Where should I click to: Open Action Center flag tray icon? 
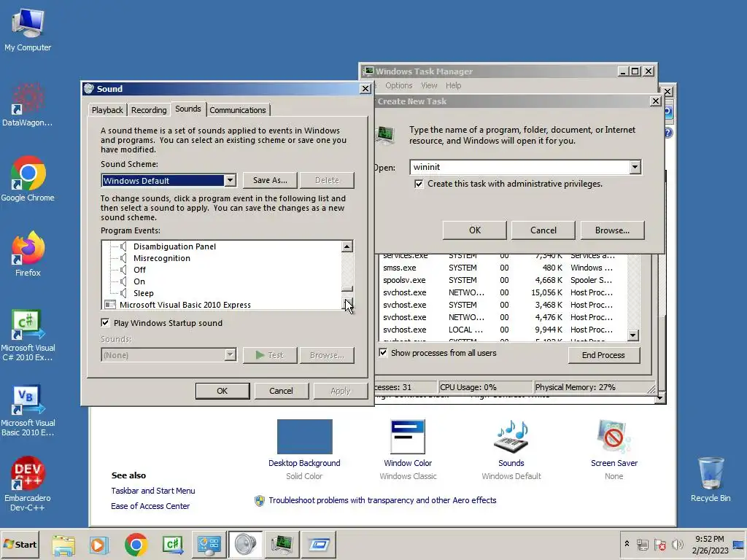coord(659,544)
